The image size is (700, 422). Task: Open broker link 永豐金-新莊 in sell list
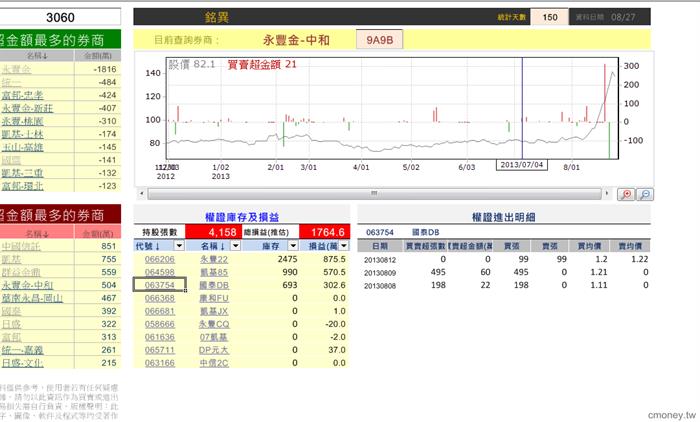27,108
